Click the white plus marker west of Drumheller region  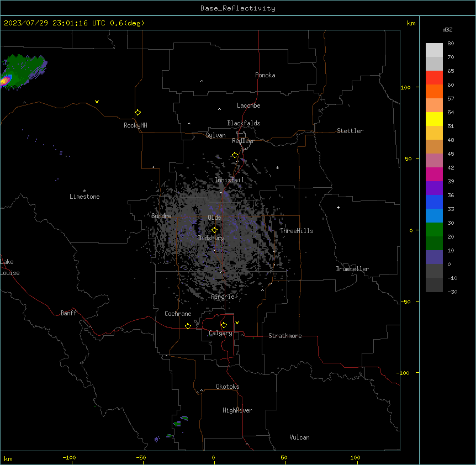[338, 207]
